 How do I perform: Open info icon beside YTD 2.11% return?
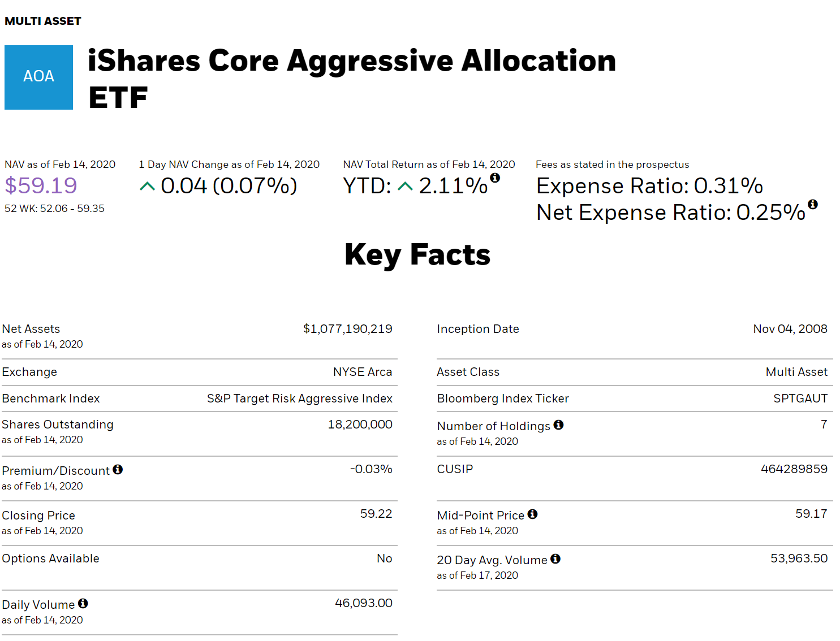click(495, 177)
